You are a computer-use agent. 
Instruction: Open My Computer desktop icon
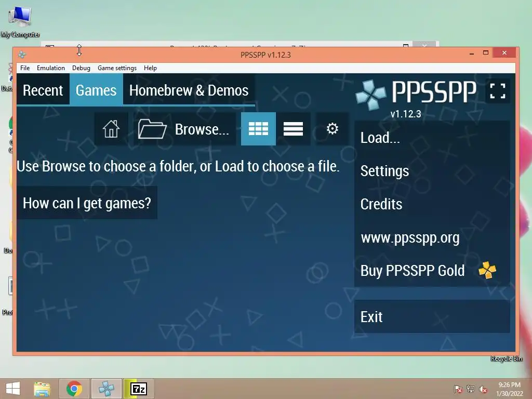coord(20,21)
